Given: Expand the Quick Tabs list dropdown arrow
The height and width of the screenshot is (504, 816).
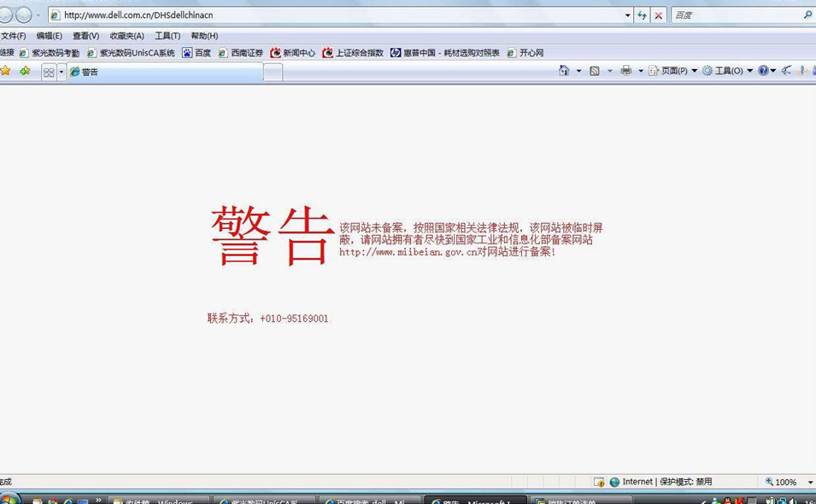Looking at the screenshot, I should coord(61,72).
